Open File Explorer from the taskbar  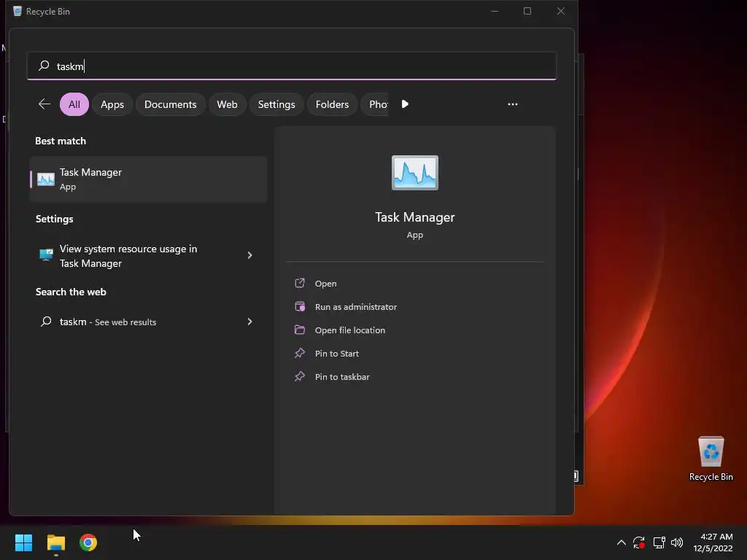(x=55, y=542)
